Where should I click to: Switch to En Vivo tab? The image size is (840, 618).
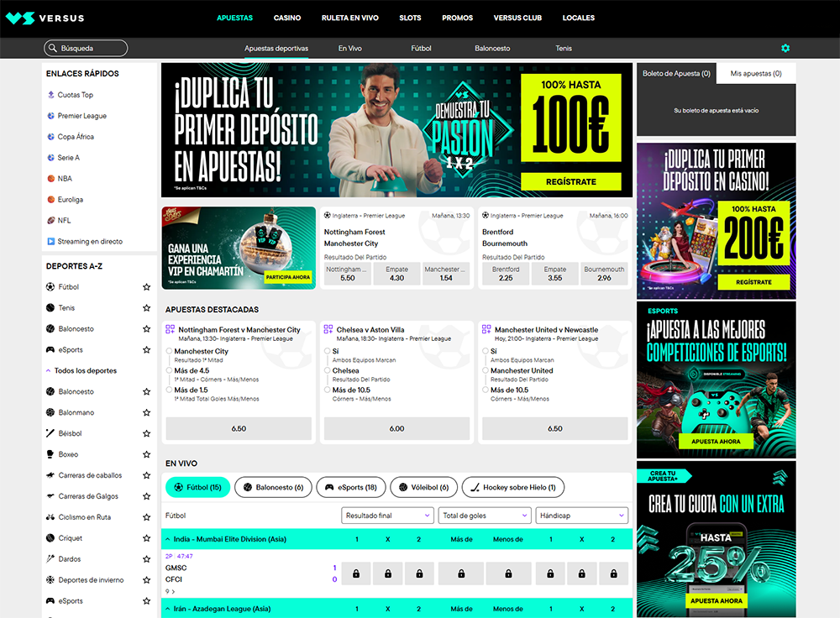349,48
